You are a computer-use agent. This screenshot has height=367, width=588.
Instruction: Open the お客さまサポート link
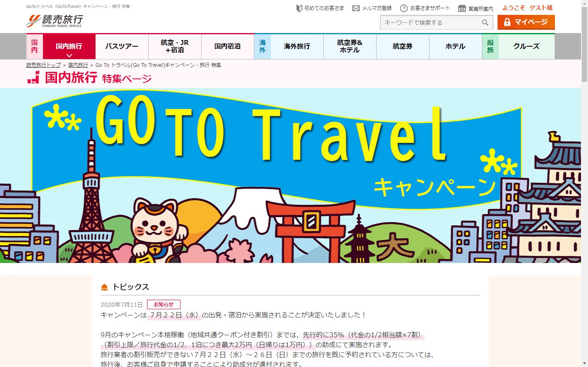[430, 8]
